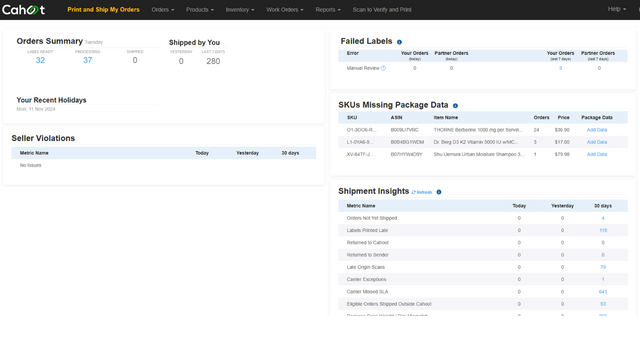This screenshot has width=640, height=360.
Task: Refresh the Shipment Insights data
Action: tap(422, 192)
